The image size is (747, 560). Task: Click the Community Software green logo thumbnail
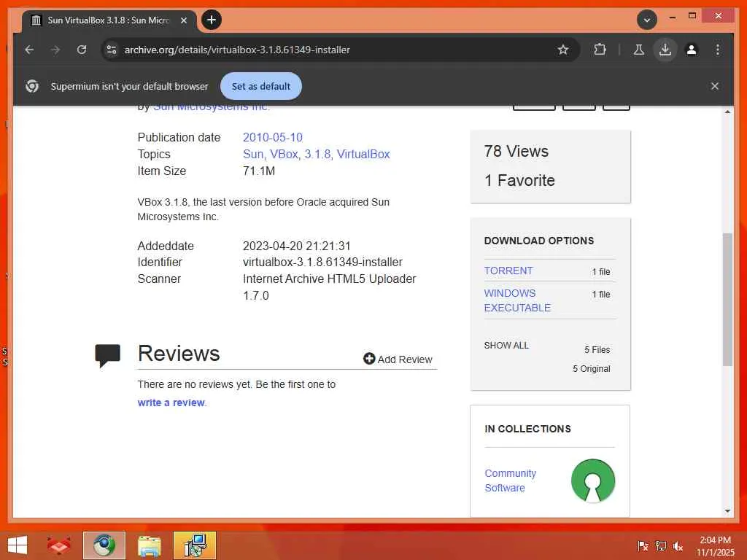click(x=592, y=481)
